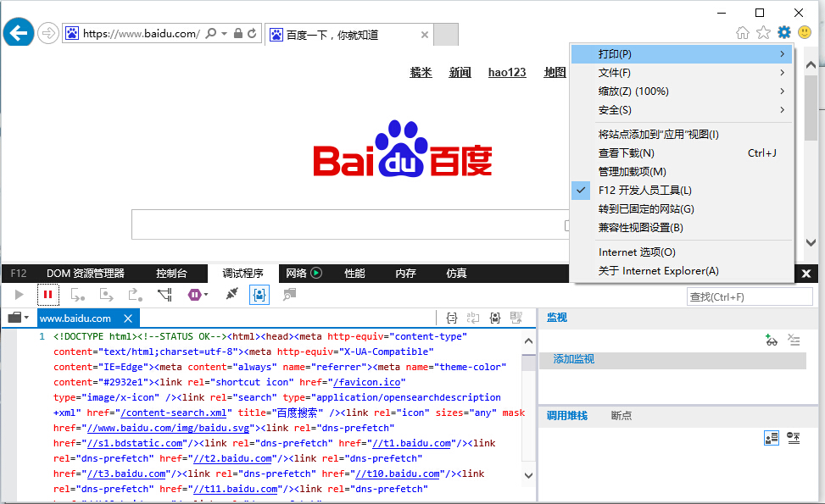Screen dimensions: 825x504
Task: Click the Tools gear icon
Action: point(784,32)
